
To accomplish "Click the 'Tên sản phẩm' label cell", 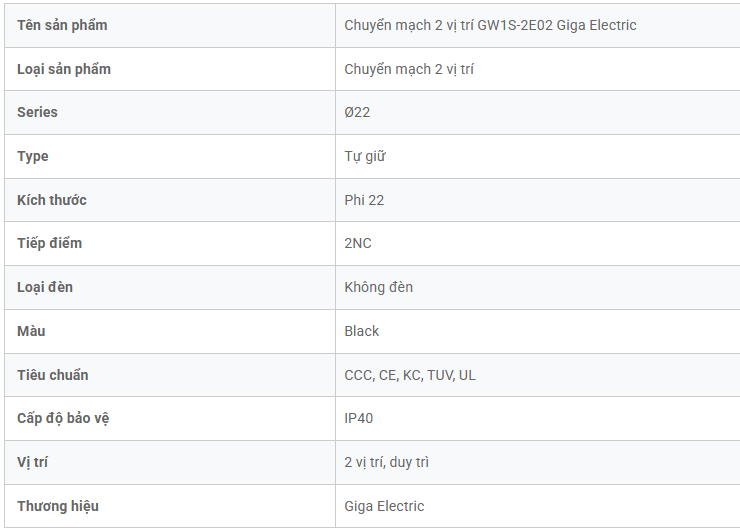I will pyautogui.click(x=62, y=25).
